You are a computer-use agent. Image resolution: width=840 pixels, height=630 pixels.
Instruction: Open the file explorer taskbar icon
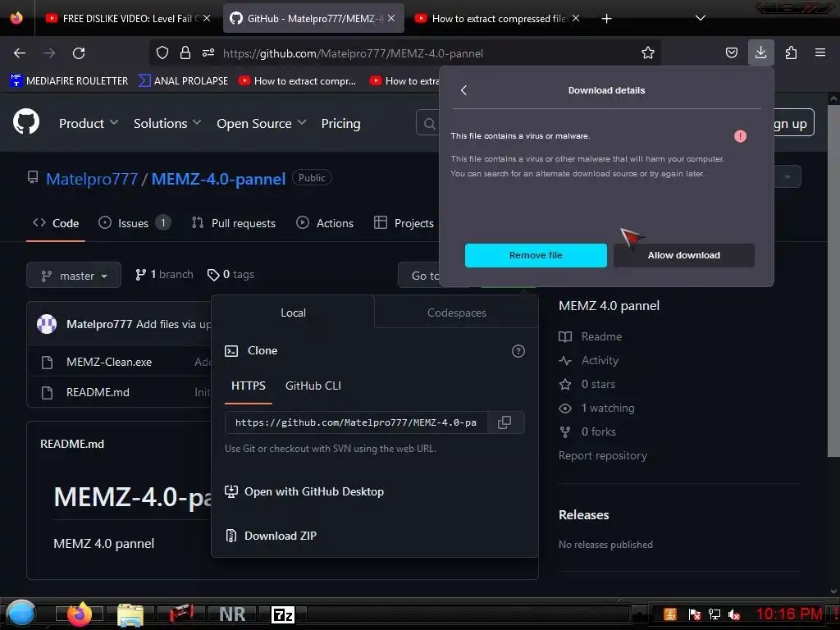click(x=130, y=615)
